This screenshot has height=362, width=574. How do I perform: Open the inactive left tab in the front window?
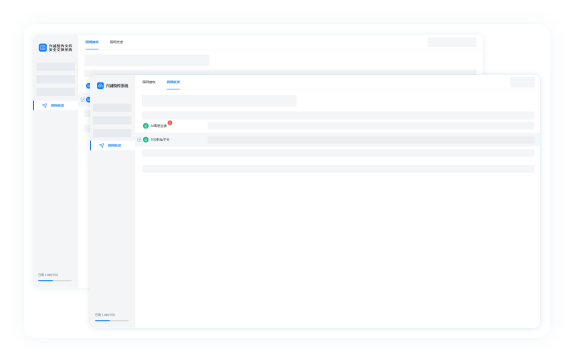(x=149, y=82)
